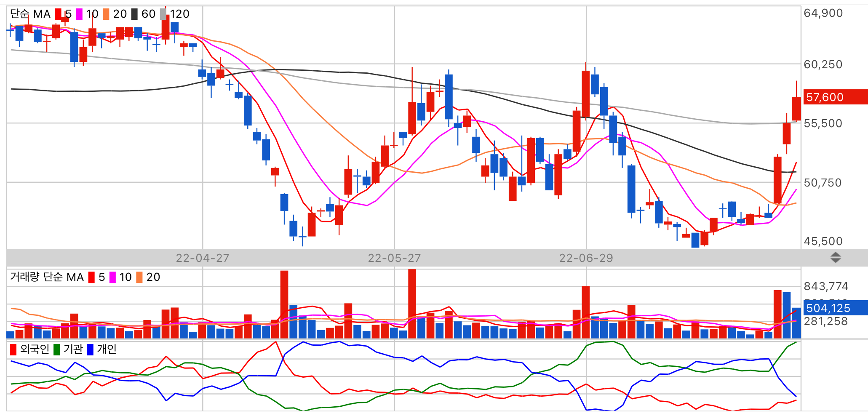Click the magenta 10-day price MA swatch
The width and height of the screenshot is (868, 416).
click(x=79, y=14)
